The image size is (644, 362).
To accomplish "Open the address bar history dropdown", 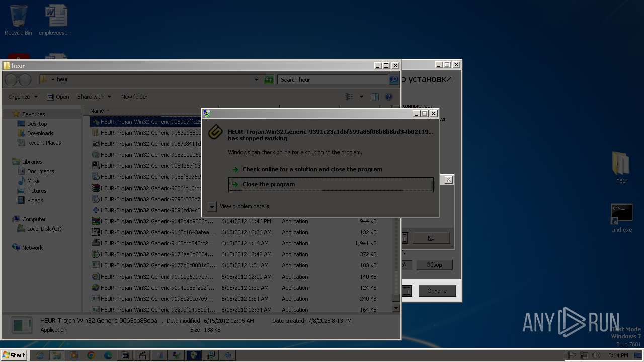I will (x=256, y=80).
